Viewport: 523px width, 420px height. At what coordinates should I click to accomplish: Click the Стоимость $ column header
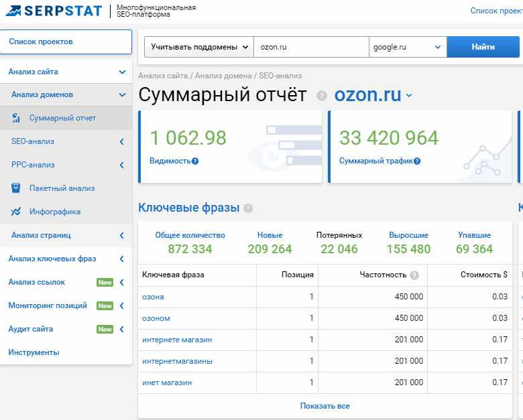tap(484, 275)
